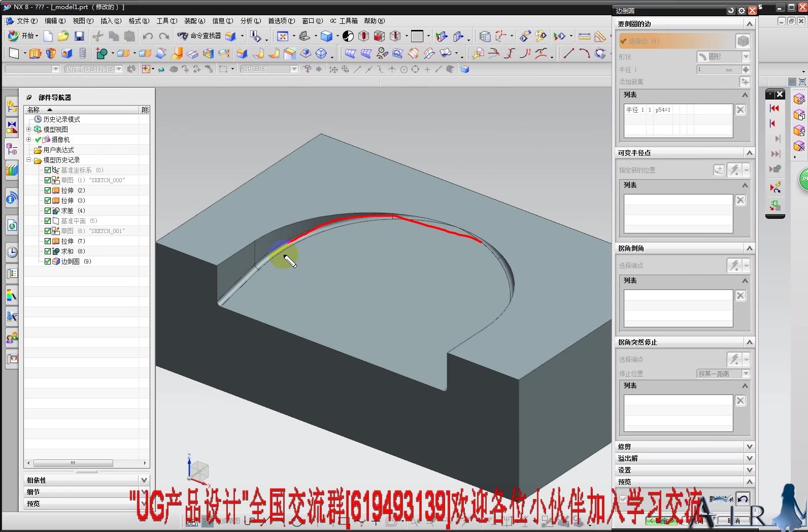808x532 pixels.
Task: Open the Roles sidebar icon
Action: [12, 337]
